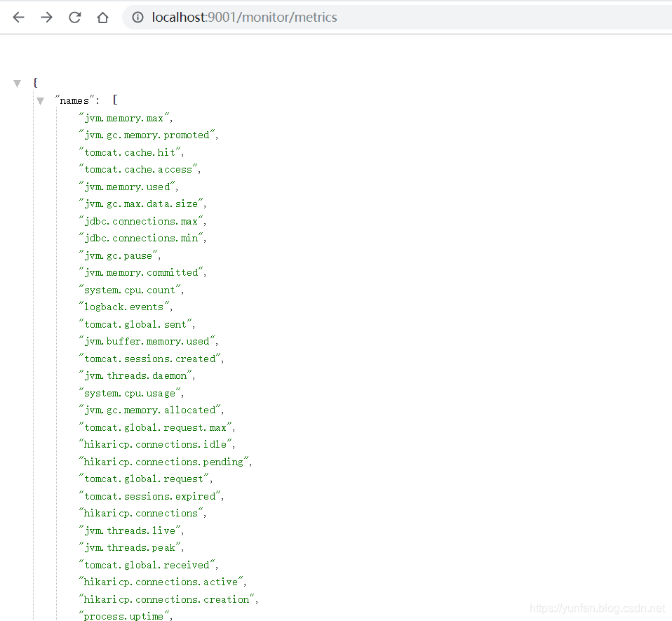Screen dimensions: 672x621
Task: Select "jvm.memory.max" entry
Action: point(124,118)
